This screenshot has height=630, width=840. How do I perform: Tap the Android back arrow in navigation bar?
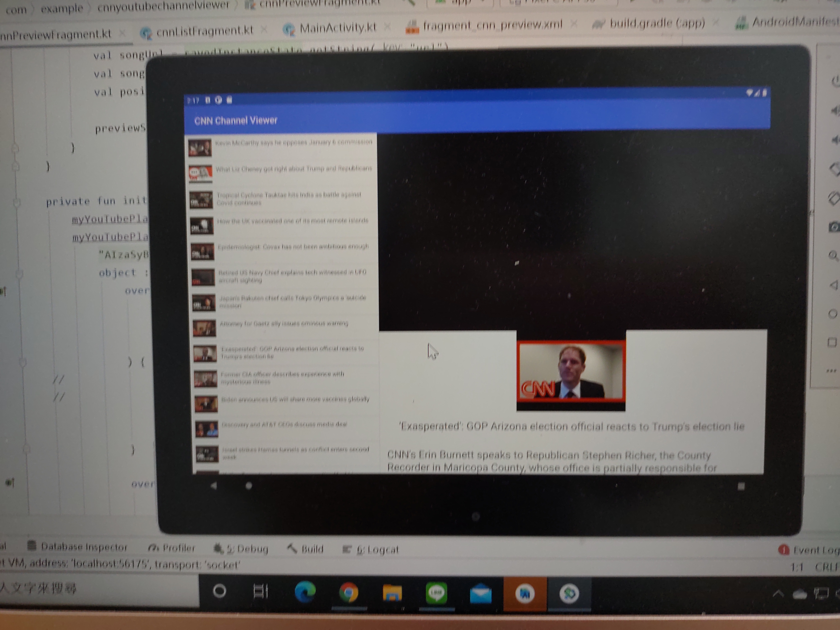pyautogui.click(x=214, y=485)
